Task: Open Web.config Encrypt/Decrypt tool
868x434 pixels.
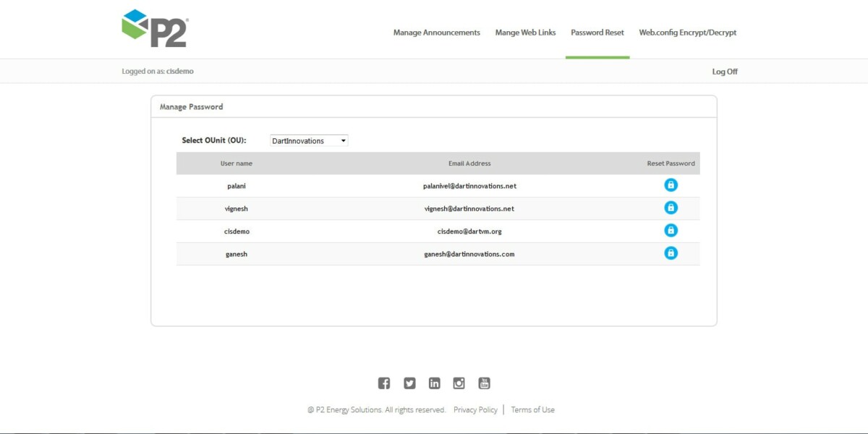Action: [x=687, y=32]
